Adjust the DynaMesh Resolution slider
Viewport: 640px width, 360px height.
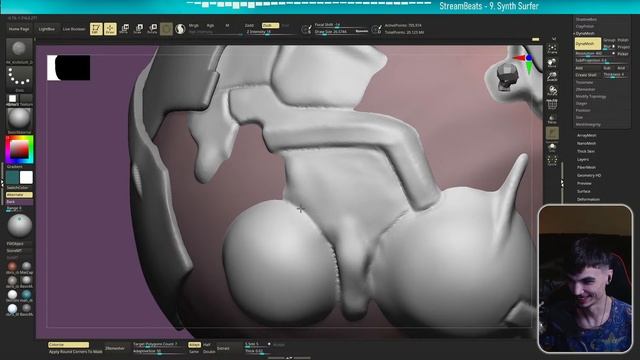click(595, 54)
